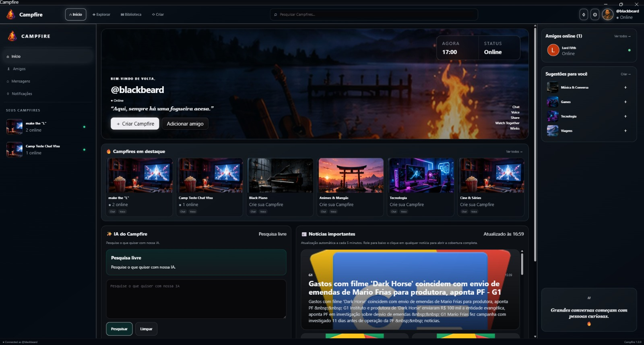This screenshot has height=345, width=644.
Task: Select the Games suggestion thumbnail
Action: tap(553, 102)
